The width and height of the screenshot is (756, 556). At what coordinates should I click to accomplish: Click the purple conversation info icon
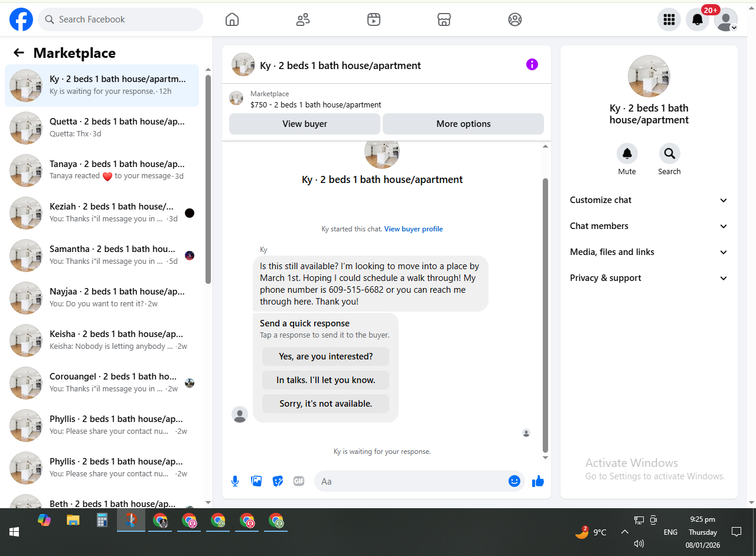[x=532, y=64]
